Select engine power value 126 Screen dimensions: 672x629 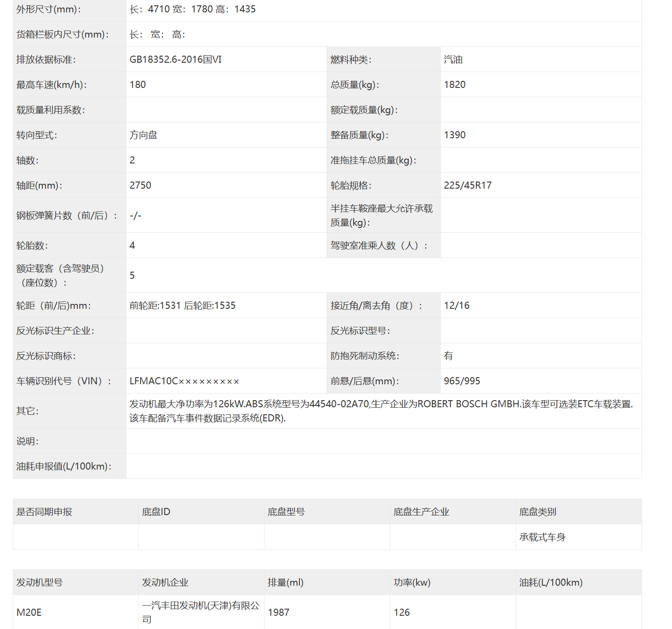click(x=402, y=612)
